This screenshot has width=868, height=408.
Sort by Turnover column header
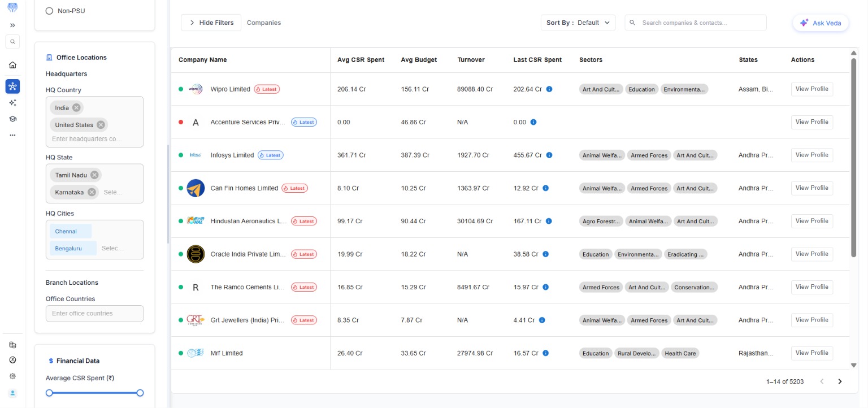pyautogui.click(x=471, y=60)
